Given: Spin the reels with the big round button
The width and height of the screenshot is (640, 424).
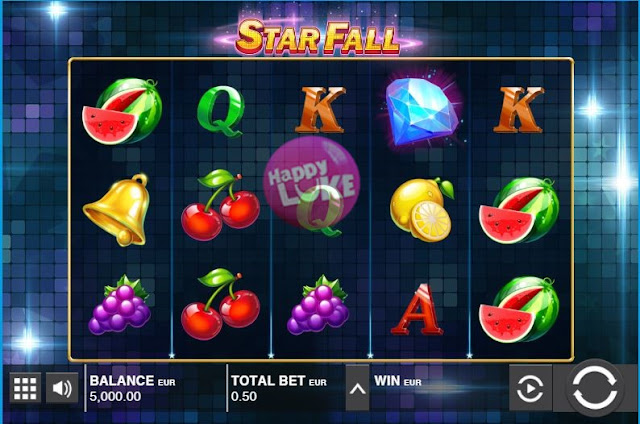Looking at the screenshot, I should pyautogui.click(x=595, y=388).
